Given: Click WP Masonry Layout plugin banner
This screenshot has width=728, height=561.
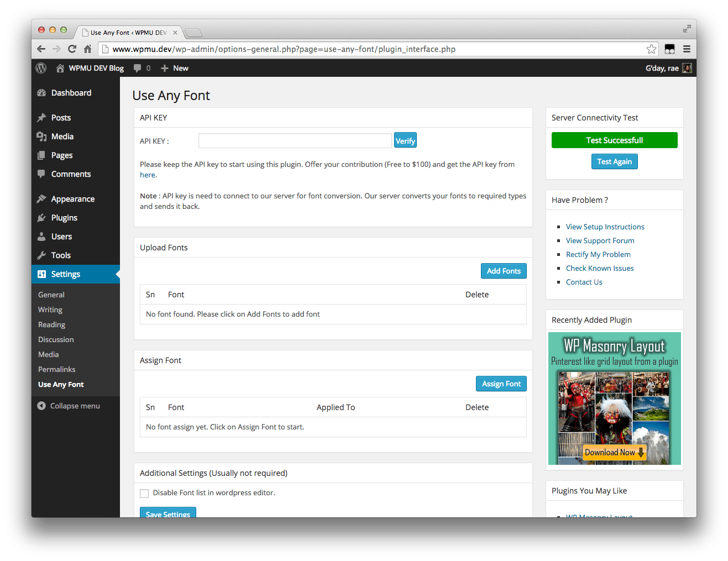Looking at the screenshot, I should (615, 399).
